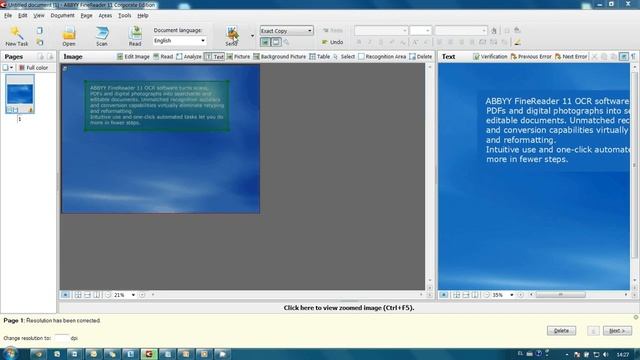Open the Help menu
Viewport: 640px width, 360px height.
[x=142, y=16]
